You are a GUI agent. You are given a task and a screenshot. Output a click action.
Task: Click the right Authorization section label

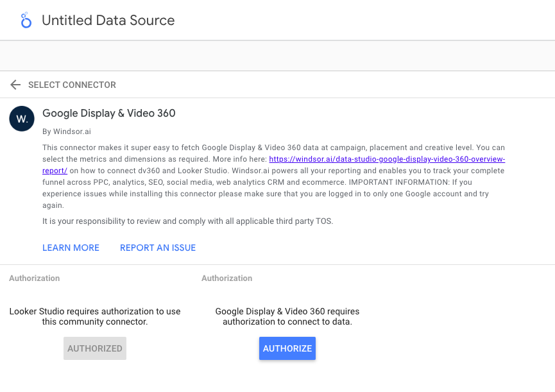226,278
